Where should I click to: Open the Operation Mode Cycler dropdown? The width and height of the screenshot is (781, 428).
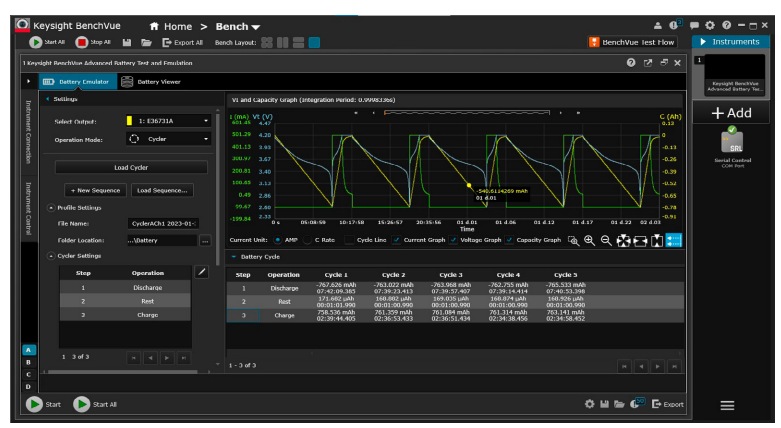point(167,139)
